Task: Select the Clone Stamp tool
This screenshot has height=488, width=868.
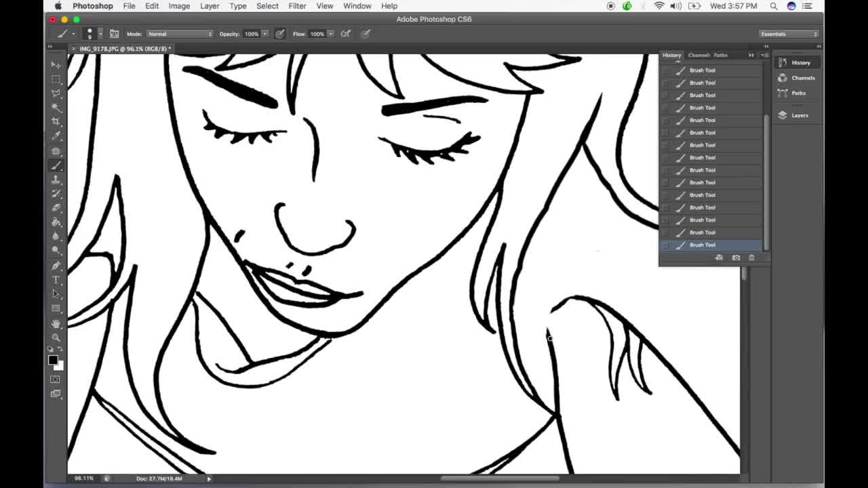Action: click(x=56, y=180)
